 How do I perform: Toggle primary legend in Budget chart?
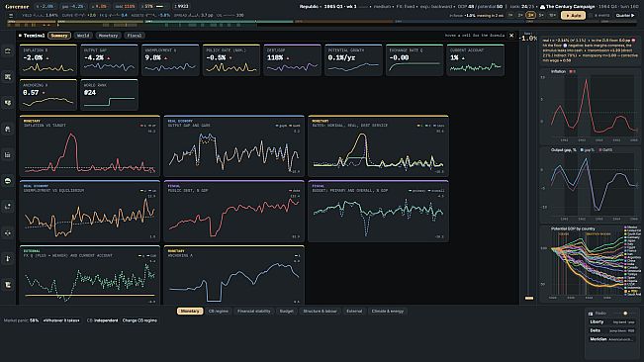(416, 191)
